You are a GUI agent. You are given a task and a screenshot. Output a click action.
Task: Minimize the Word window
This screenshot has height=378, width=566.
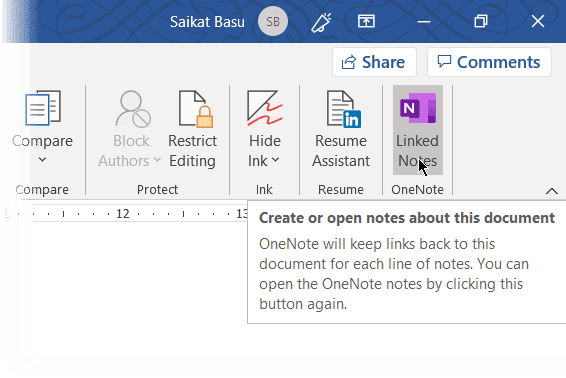point(424,22)
